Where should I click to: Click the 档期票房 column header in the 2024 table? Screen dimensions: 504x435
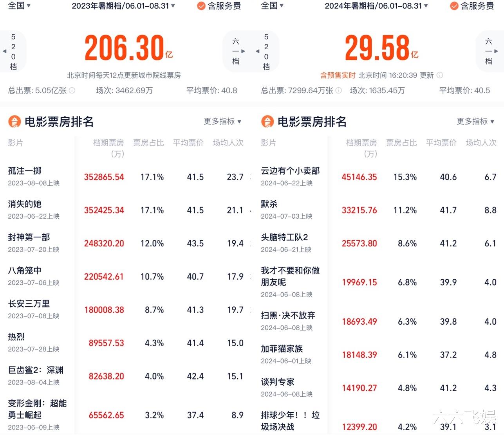coord(361,148)
